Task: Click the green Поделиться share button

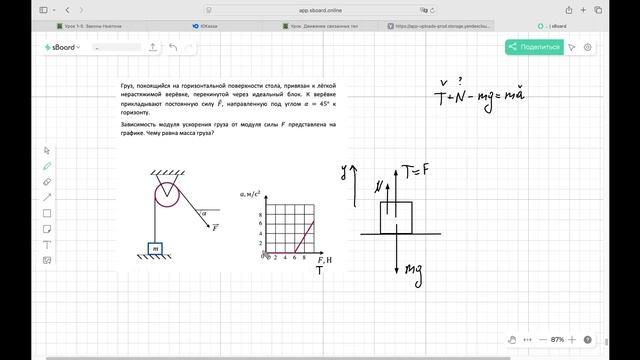Action: (x=534, y=47)
